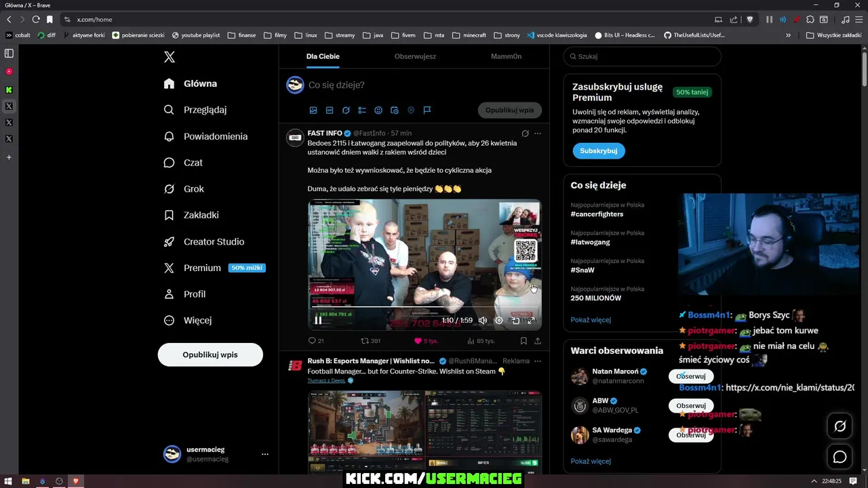Open Przeglądaj explore section
This screenshot has height=488, width=868.
point(195,110)
